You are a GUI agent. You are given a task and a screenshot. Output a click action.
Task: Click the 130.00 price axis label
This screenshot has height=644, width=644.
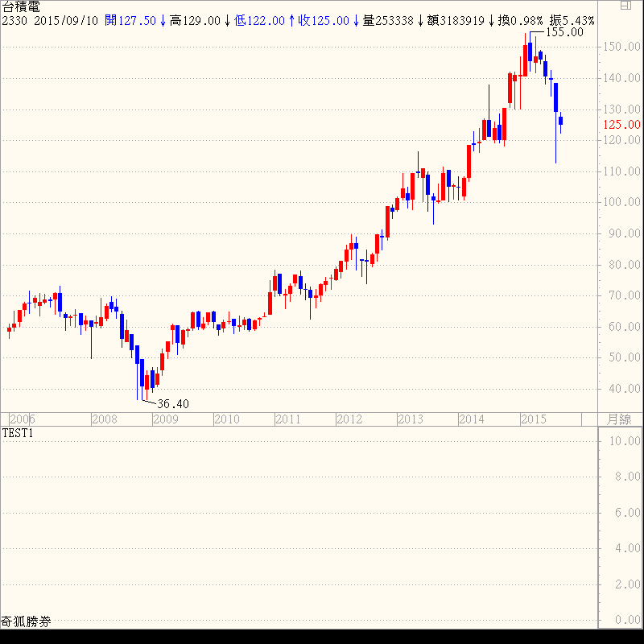click(621, 109)
